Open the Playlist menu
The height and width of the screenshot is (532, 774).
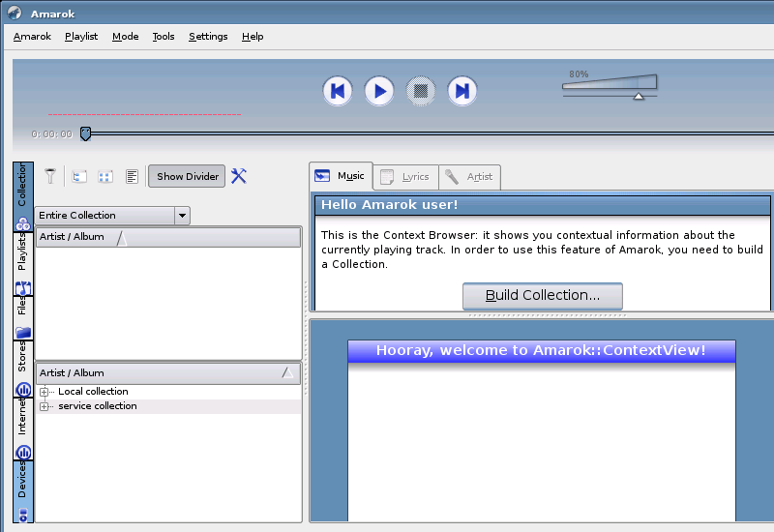click(x=81, y=37)
